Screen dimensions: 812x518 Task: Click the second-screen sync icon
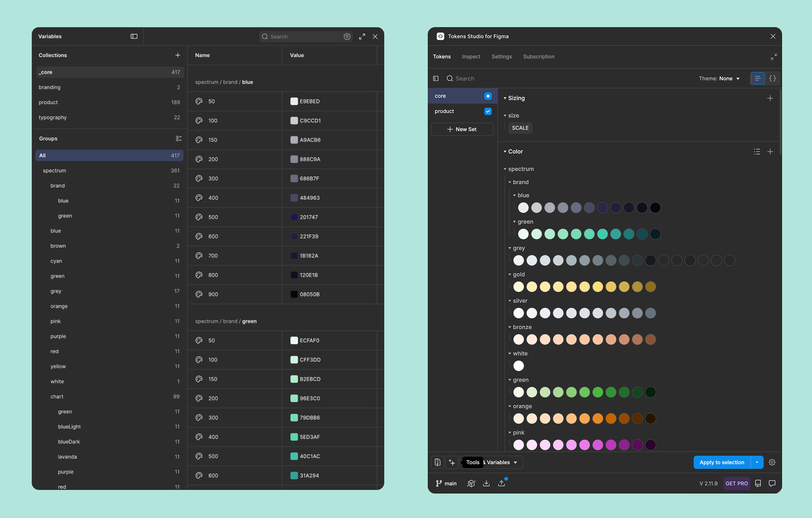471,484
